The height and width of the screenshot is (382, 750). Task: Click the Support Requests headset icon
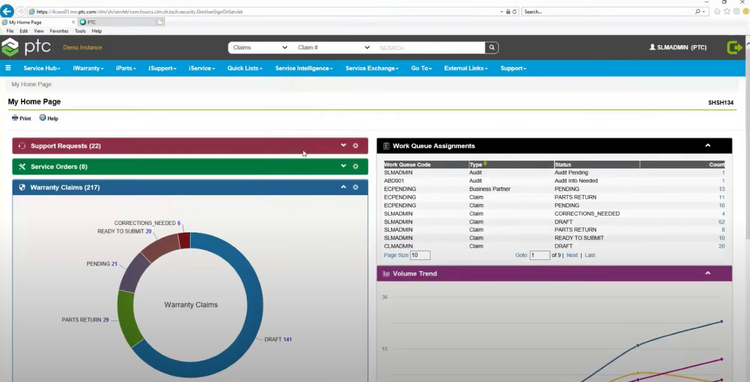click(22, 146)
